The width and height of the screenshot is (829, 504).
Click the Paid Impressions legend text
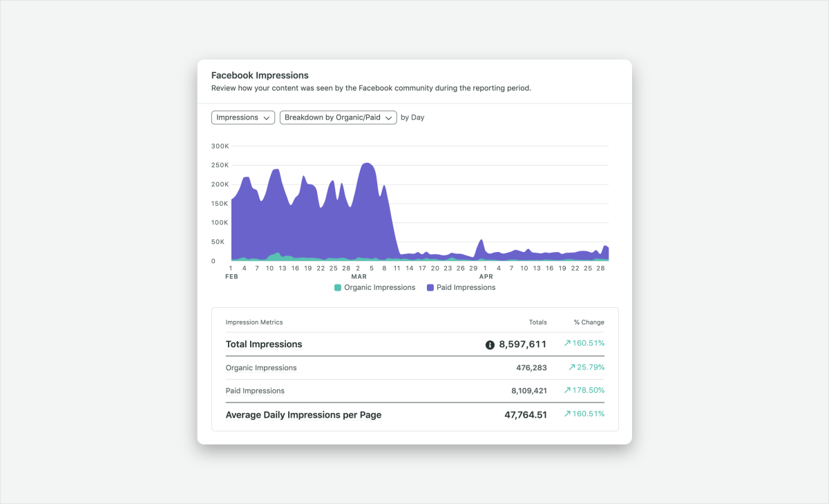click(x=466, y=287)
